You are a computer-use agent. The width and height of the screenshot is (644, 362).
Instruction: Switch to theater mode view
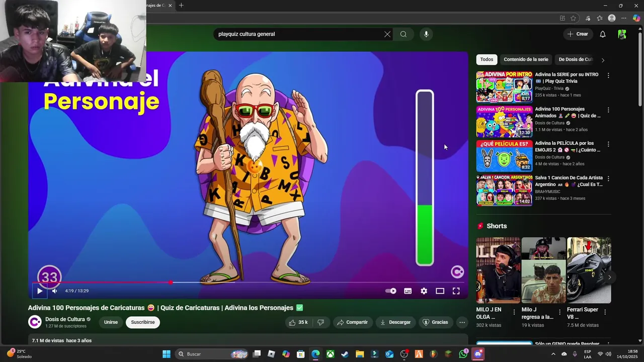[440, 291]
